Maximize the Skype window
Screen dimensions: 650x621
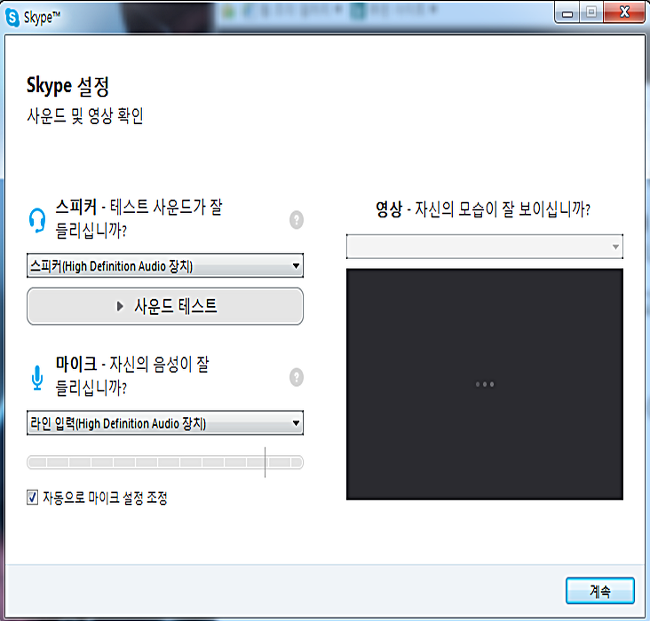point(592,12)
